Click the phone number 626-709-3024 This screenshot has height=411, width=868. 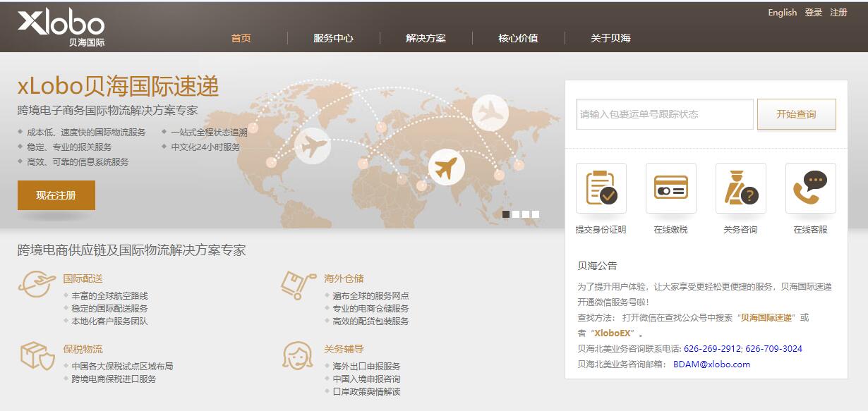coord(774,349)
